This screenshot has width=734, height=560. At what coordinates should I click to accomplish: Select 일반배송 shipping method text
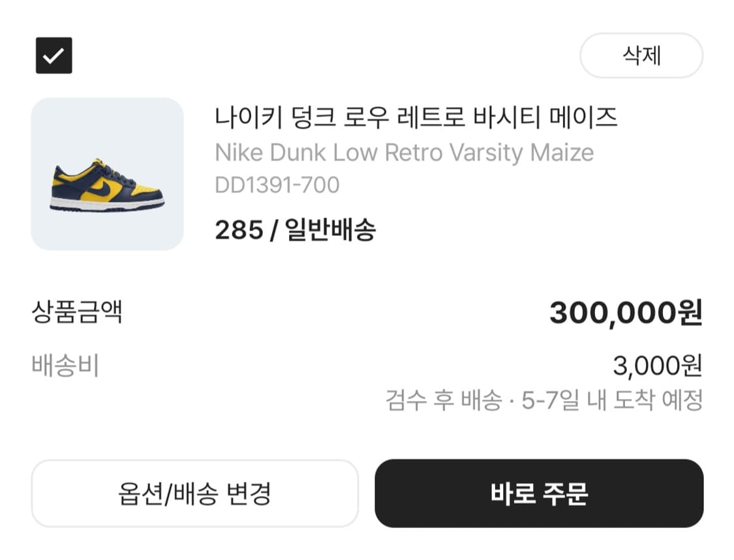point(333,230)
